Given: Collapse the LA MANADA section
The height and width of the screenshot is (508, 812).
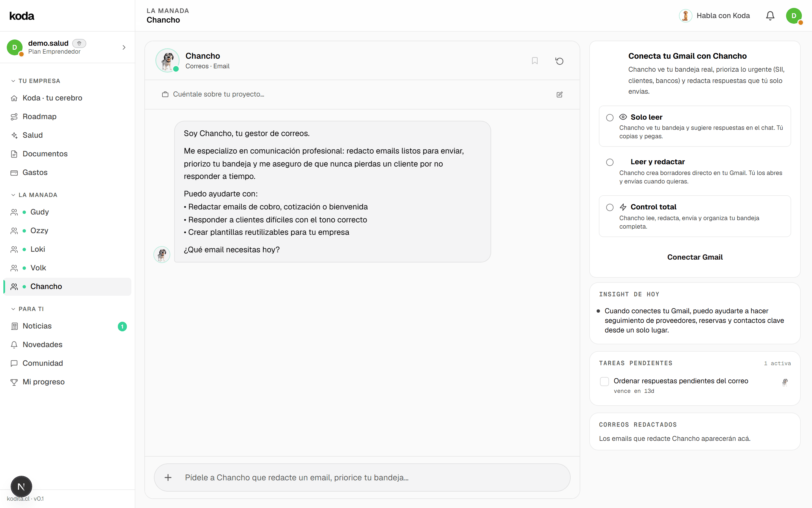Looking at the screenshot, I should tap(34, 195).
